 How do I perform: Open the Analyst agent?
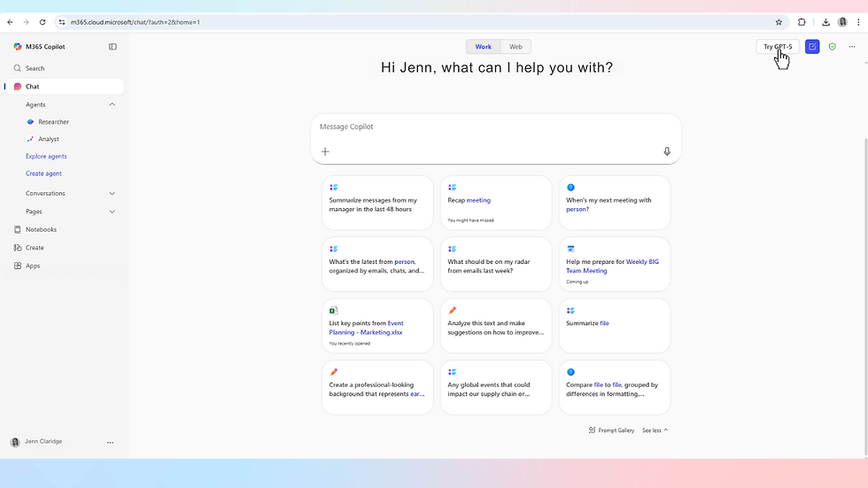[48, 139]
